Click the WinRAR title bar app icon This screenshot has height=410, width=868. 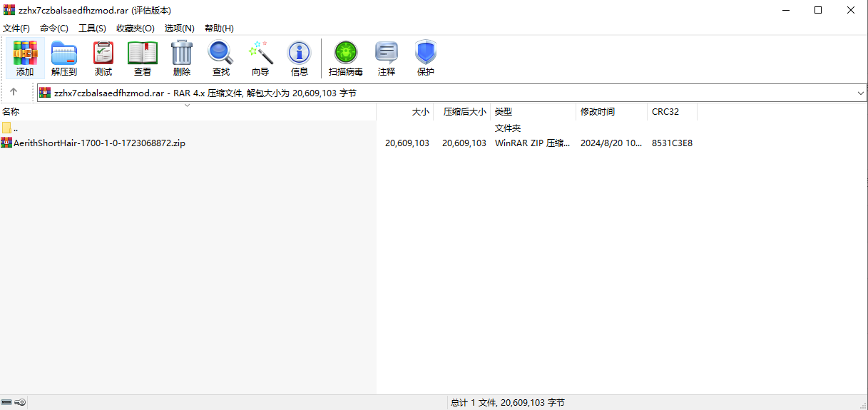pos(9,10)
